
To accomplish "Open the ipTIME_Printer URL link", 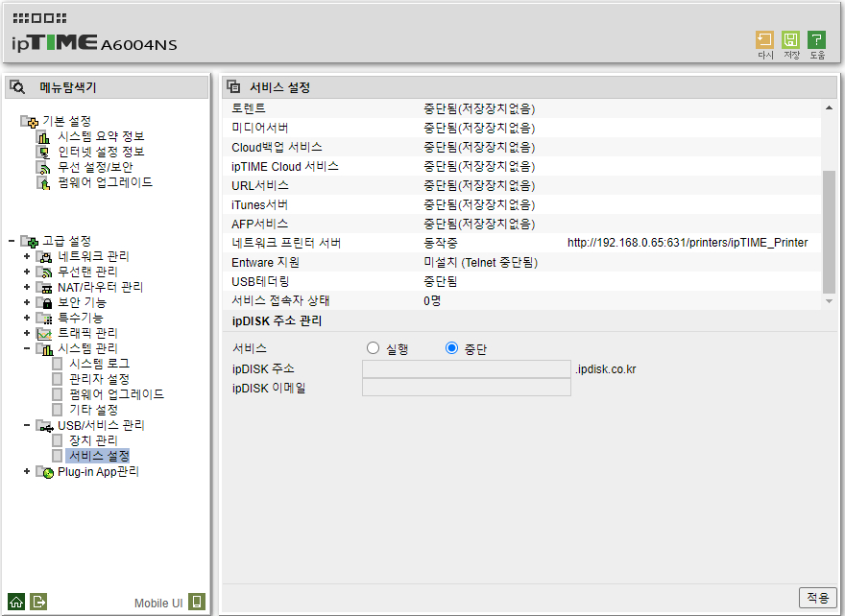I will tap(688, 243).
